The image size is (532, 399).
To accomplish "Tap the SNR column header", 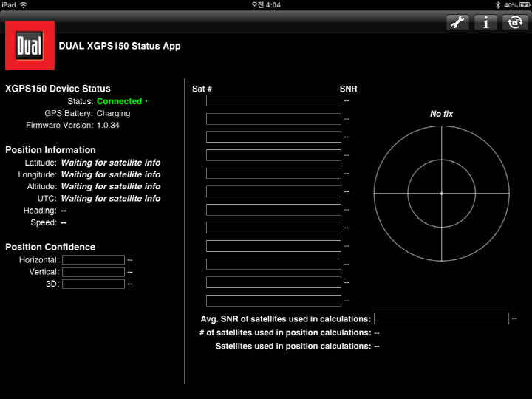I will (348, 89).
